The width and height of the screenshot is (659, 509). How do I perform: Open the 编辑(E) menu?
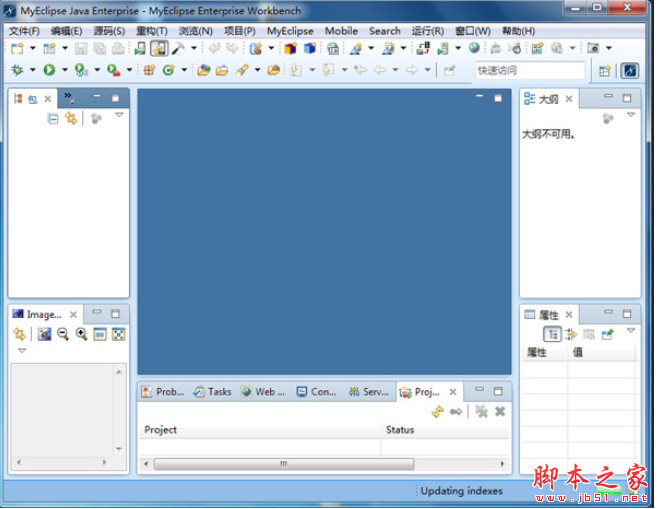tap(66, 31)
